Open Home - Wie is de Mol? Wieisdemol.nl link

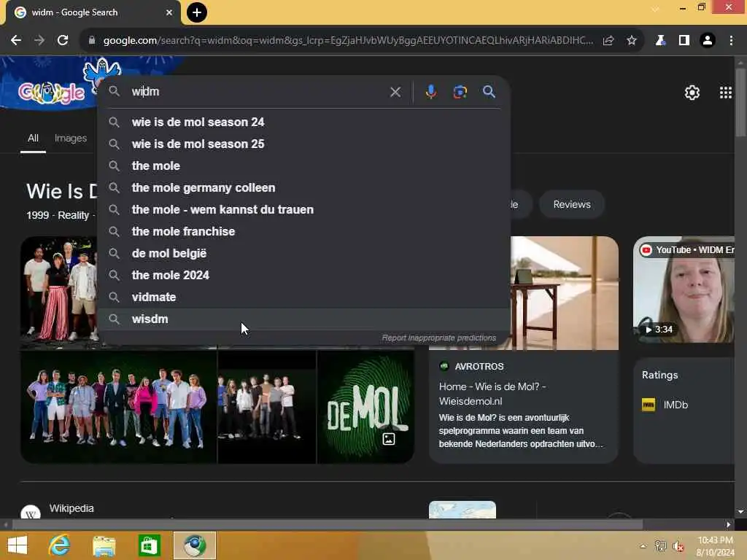pyautogui.click(x=492, y=394)
